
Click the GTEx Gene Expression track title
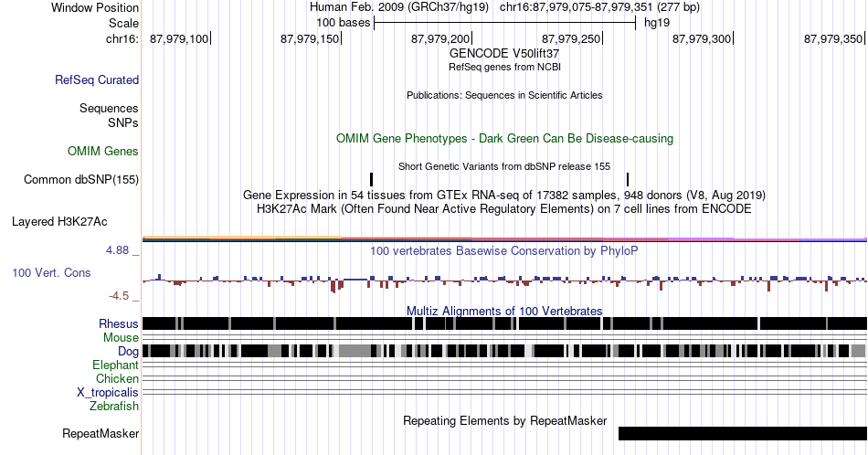504,195
